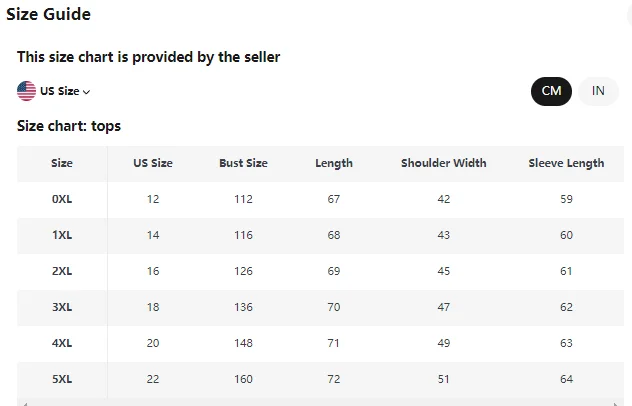Select the Bust Size column header
The image size is (632, 406).
click(x=243, y=163)
